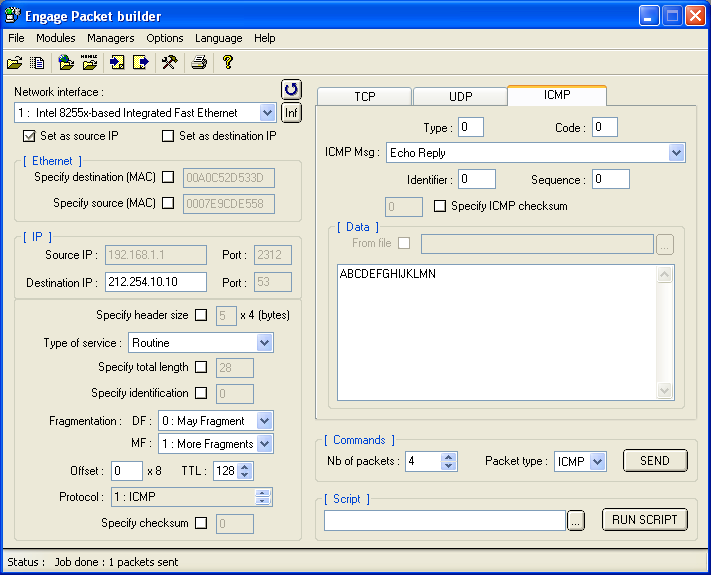Image resolution: width=711 pixels, height=575 pixels.
Task: Click the globe-on-folder toolbar icon
Action: click(x=66, y=62)
